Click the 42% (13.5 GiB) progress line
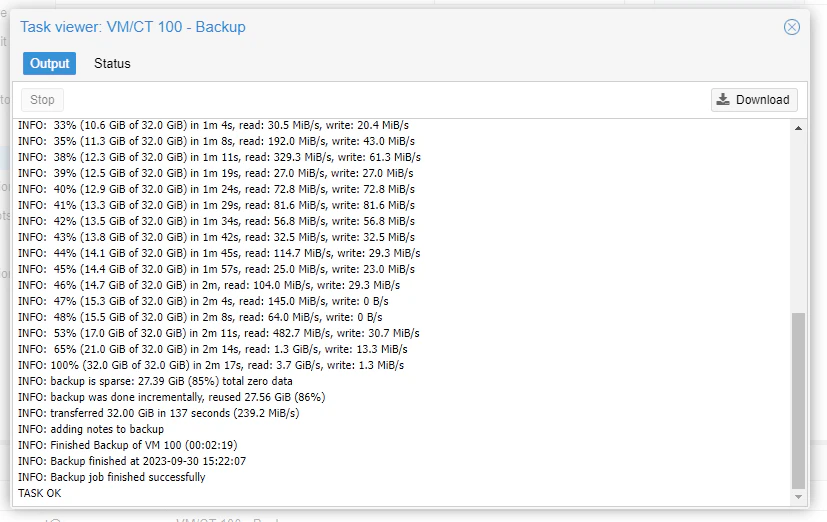This screenshot has width=827, height=522. coord(216,221)
